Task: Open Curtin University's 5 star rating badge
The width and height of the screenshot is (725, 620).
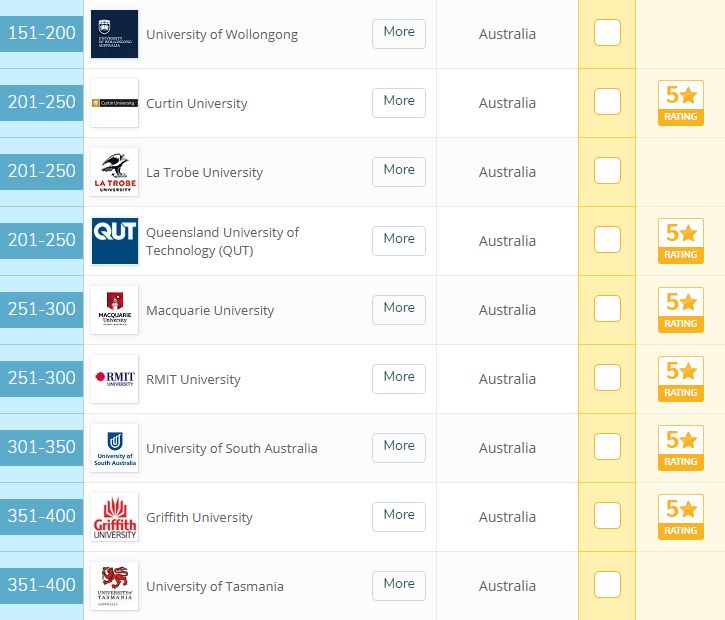Action: 681,103
